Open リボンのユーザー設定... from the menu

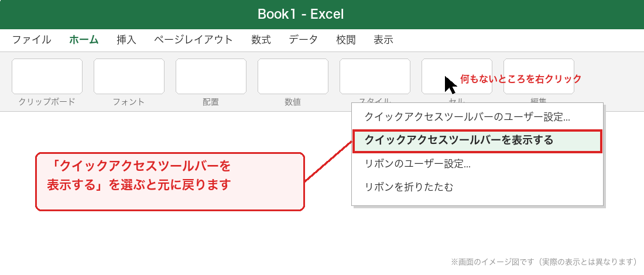(x=477, y=164)
